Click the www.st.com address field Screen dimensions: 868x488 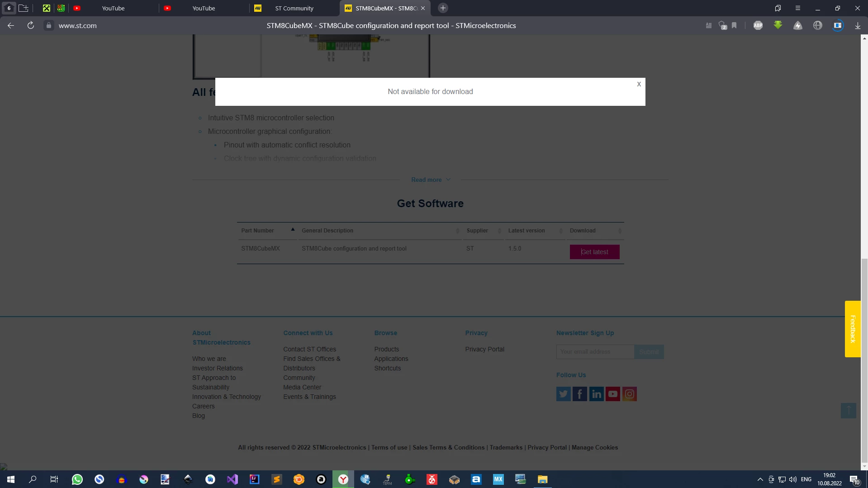click(78, 25)
